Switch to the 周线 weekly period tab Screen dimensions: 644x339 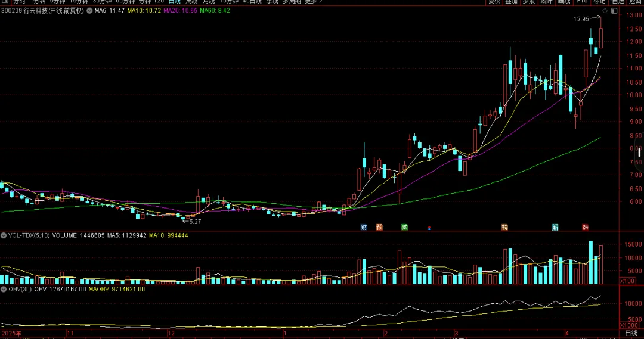(192, 2)
